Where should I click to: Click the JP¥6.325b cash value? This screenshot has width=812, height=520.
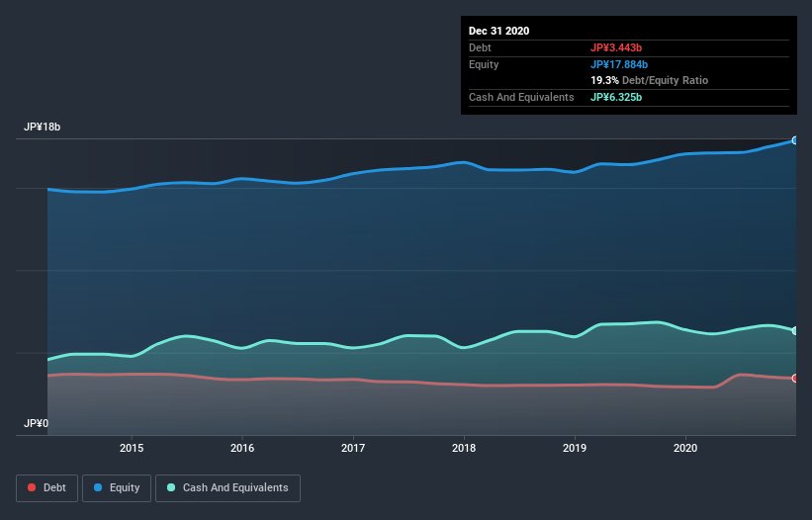[616, 97]
